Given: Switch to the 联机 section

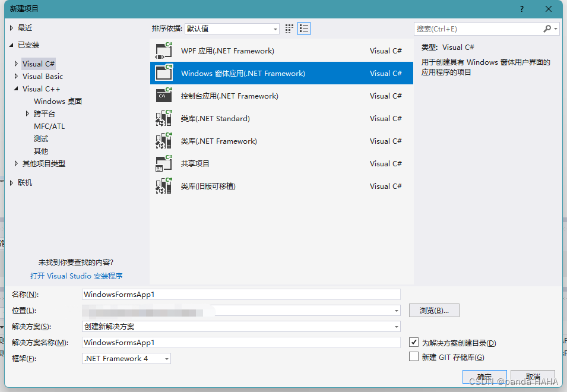Looking at the screenshot, I should coord(24,182).
